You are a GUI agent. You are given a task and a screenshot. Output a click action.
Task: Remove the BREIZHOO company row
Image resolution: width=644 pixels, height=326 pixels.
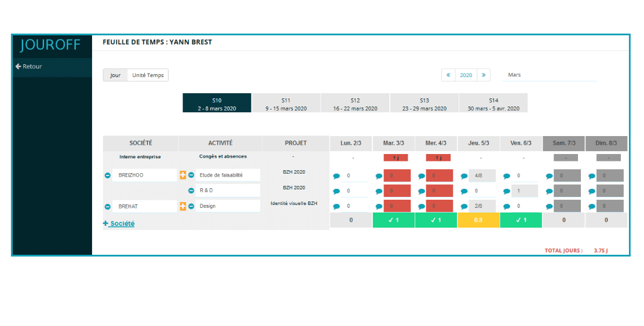tap(108, 175)
